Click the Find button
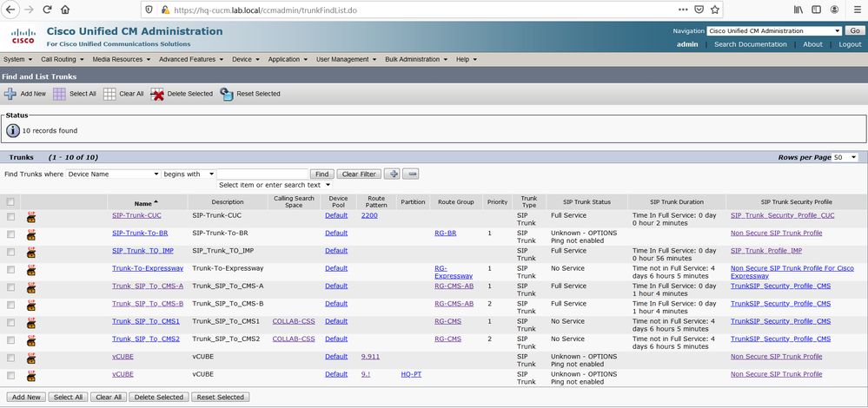Viewport: 868px width, 408px height. click(x=321, y=174)
